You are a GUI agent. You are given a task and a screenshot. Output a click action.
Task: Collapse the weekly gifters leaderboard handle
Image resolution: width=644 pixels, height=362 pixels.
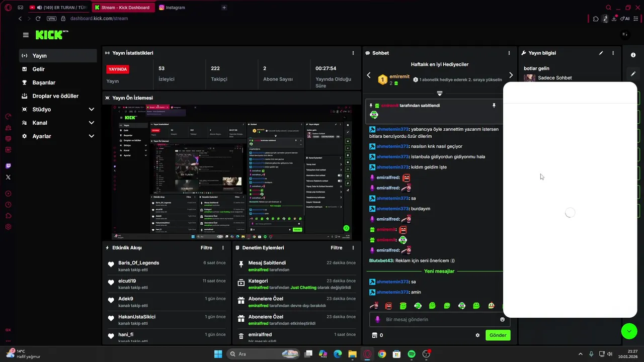(x=439, y=94)
